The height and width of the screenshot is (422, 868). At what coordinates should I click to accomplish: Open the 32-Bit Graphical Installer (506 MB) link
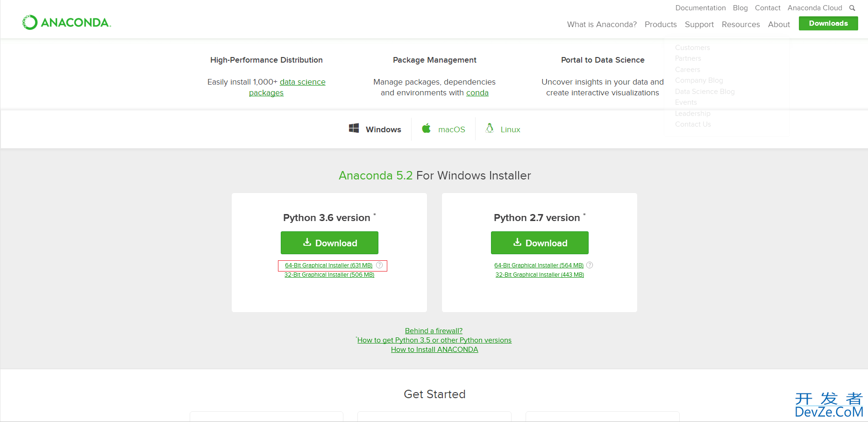click(x=329, y=275)
